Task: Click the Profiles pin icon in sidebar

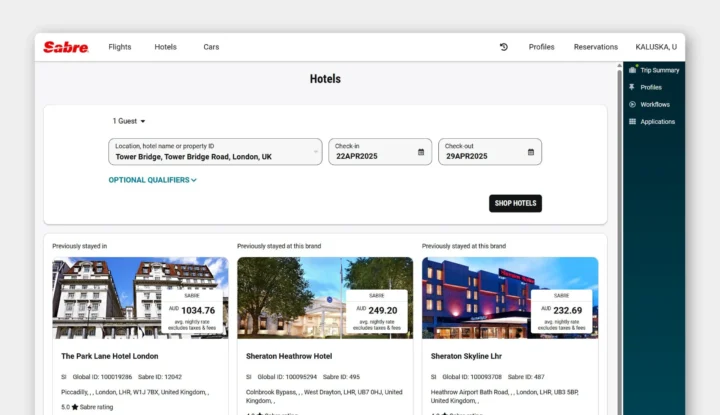Action: pyautogui.click(x=632, y=87)
